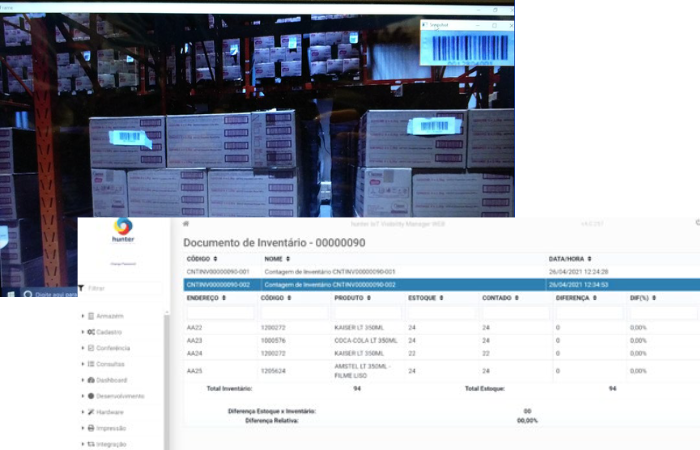
Task: Expand the Desenvolvimento menu arrow
Action: [x=83, y=396]
